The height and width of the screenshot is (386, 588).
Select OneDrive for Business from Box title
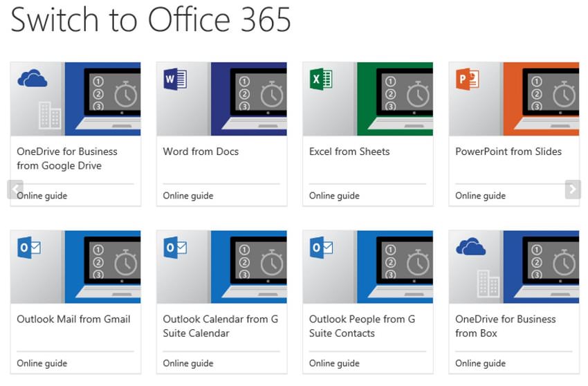pyautogui.click(x=505, y=326)
